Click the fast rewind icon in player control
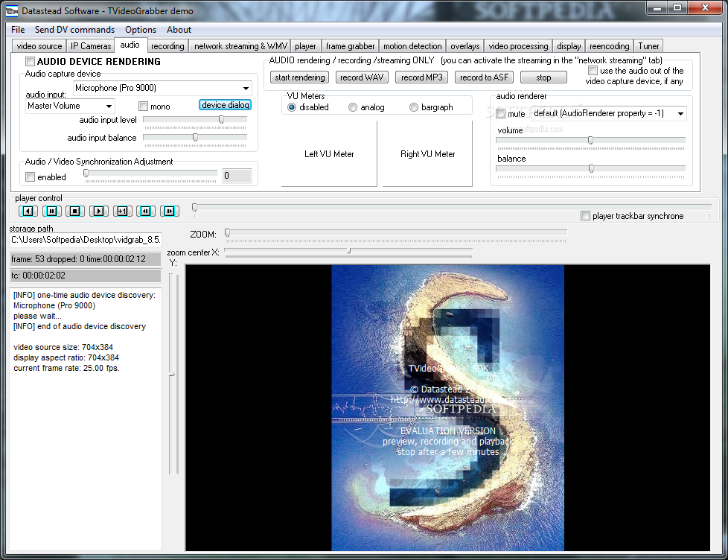Image resolution: width=728 pixels, height=560 pixels. point(146,211)
